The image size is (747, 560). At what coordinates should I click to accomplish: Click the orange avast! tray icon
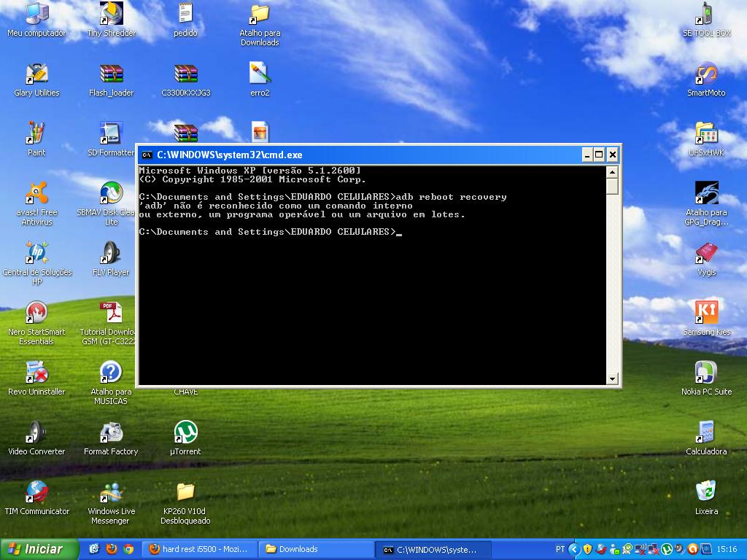pos(693,549)
